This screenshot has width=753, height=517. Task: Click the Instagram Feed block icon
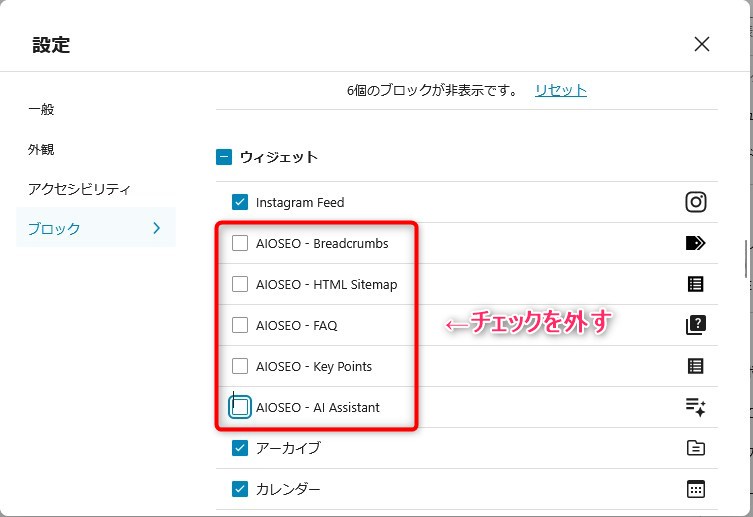(695, 202)
